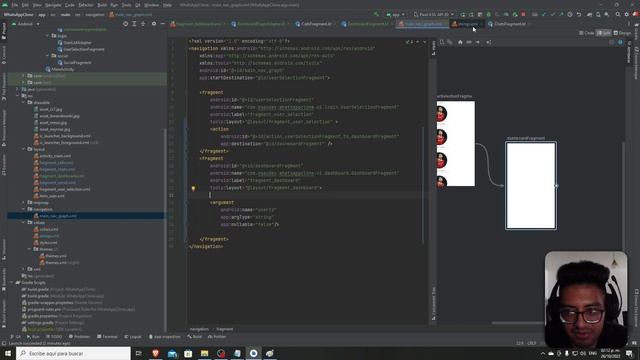
Task: Select fragment_user_selection.xml in project tree
Action: 64,189
